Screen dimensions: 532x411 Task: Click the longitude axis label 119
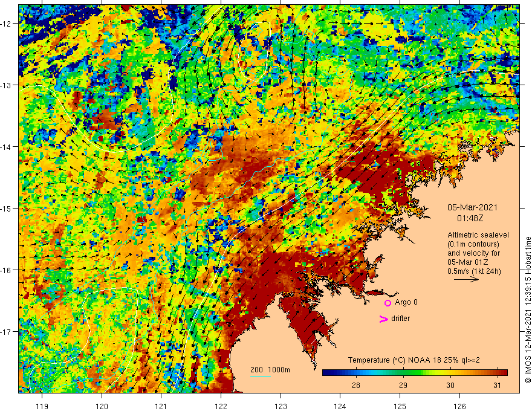[42, 406]
